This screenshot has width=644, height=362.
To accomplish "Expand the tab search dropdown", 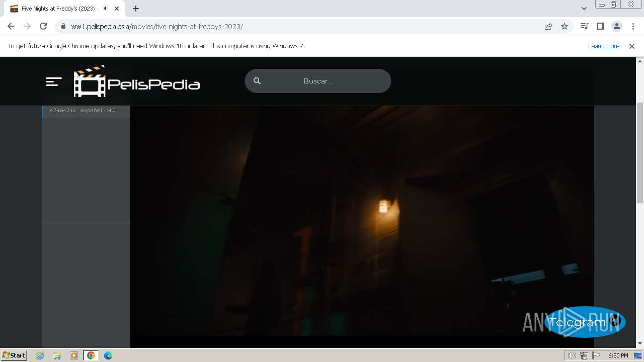I will 584,9.
